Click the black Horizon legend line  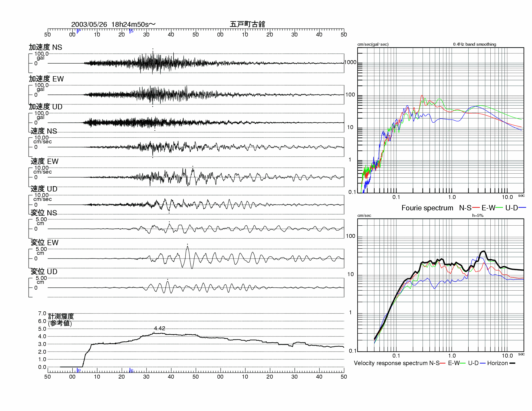point(512,363)
